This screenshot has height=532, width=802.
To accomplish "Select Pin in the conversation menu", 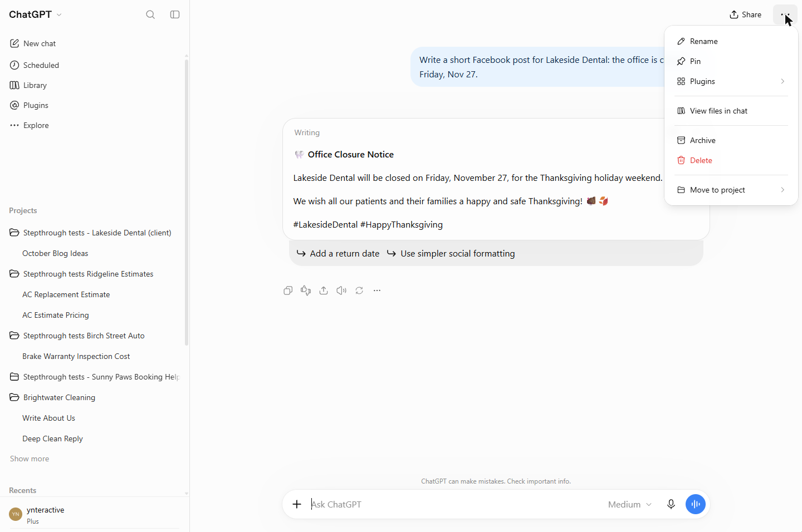I will [731, 61].
